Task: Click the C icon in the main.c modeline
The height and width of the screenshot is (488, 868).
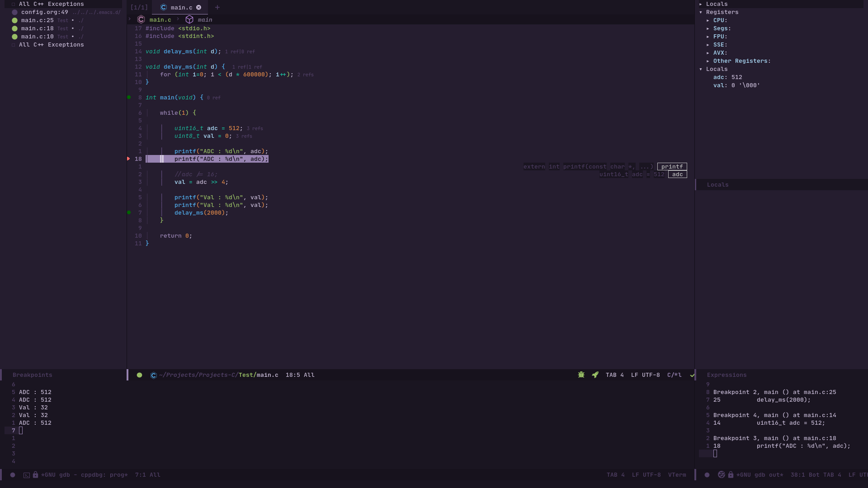Action: click(x=154, y=375)
